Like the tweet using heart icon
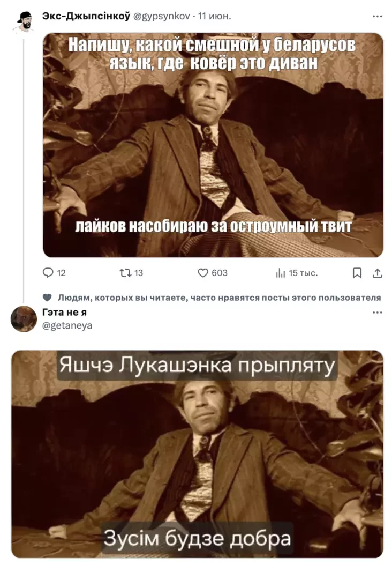392x565 pixels. click(x=203, y=273)
